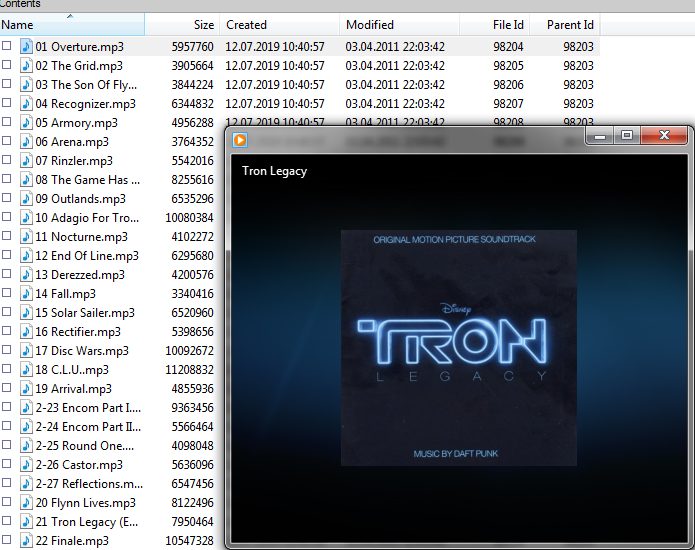Click the mp3 icon of 05 Armory.mp3

[26, 123]
